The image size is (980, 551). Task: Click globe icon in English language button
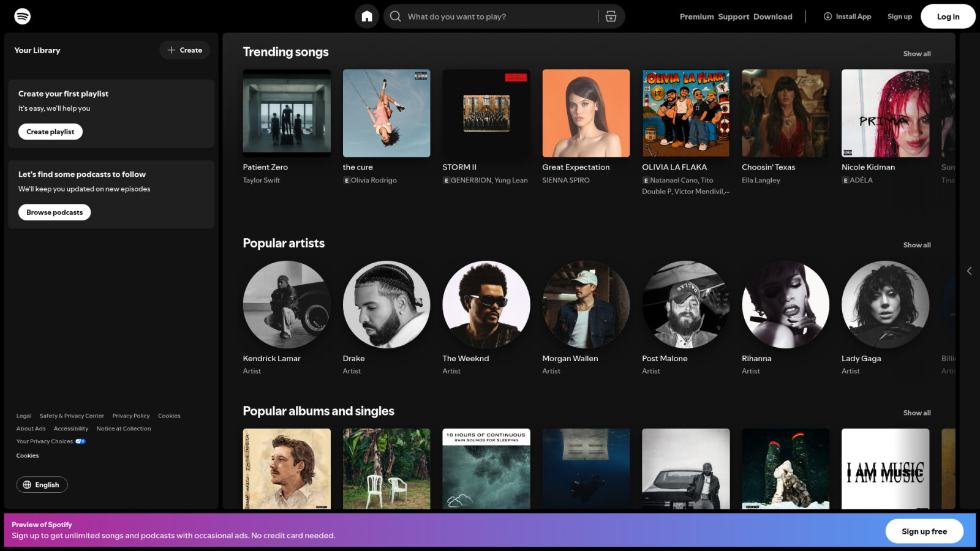27,485
